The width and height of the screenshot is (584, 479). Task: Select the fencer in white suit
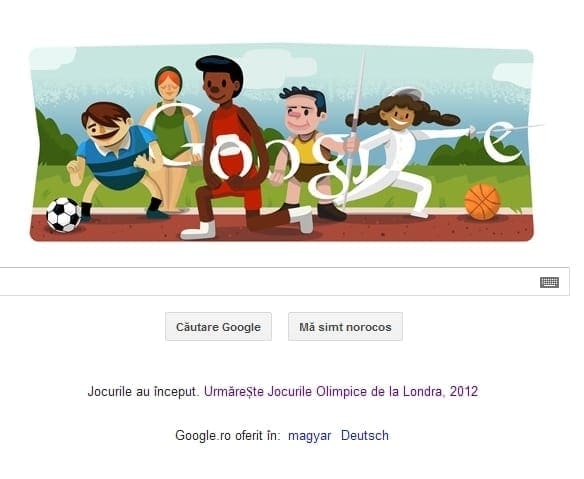click(406, 151)
